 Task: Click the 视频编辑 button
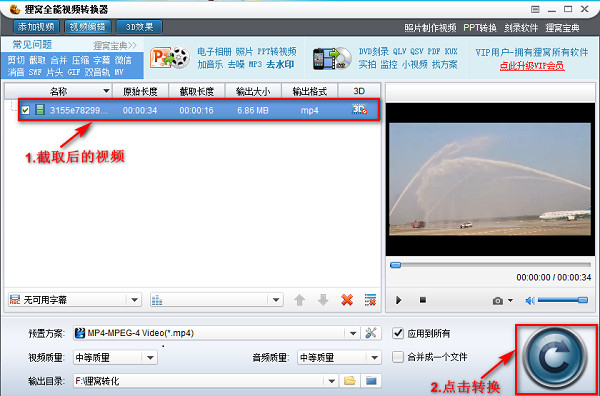tap(88, 27)
